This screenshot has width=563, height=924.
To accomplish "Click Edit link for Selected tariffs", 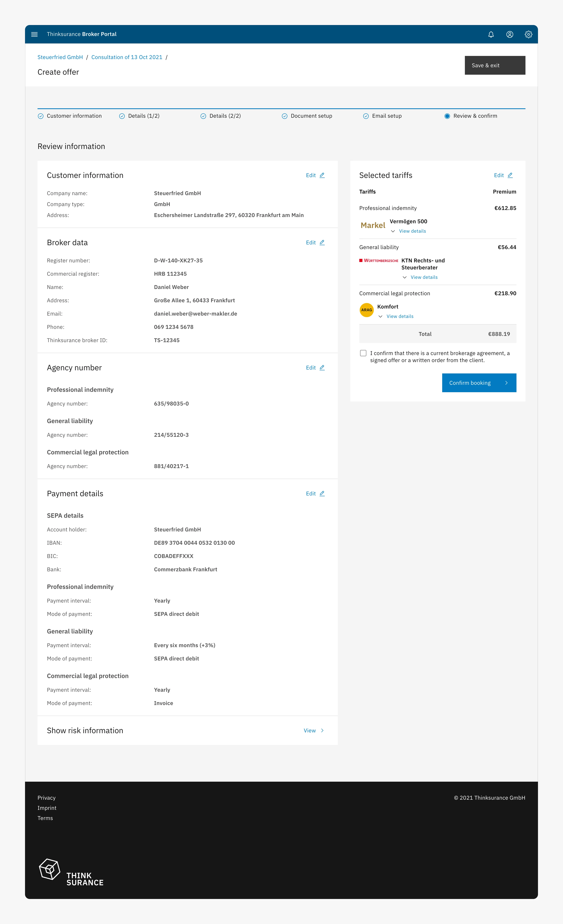I will [x=499, y=175].
